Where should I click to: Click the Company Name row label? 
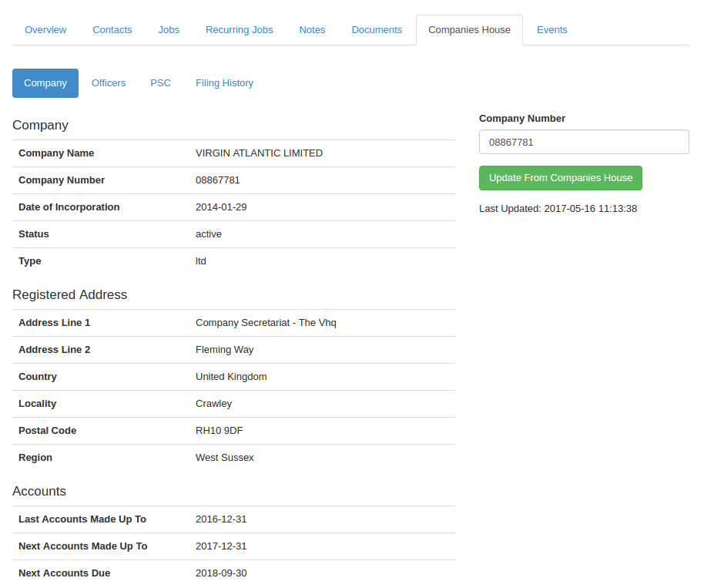56,153
